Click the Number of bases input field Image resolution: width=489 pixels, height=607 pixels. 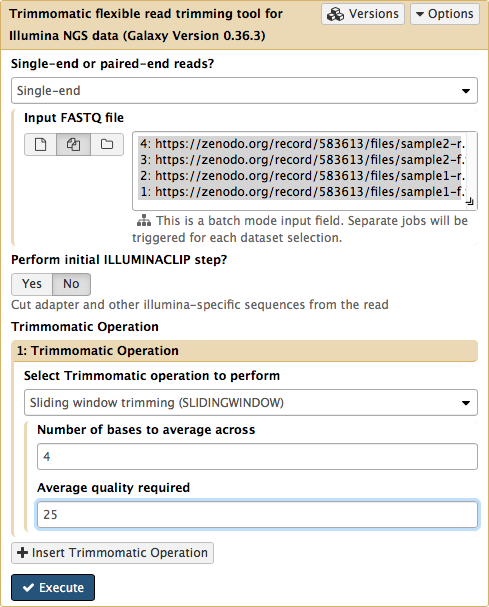(257, 457)
